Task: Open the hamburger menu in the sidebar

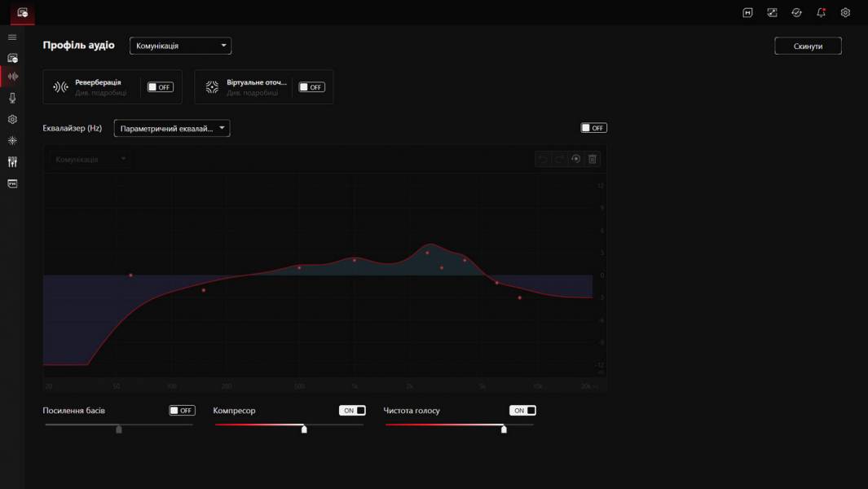Action: tap(12, 37)
